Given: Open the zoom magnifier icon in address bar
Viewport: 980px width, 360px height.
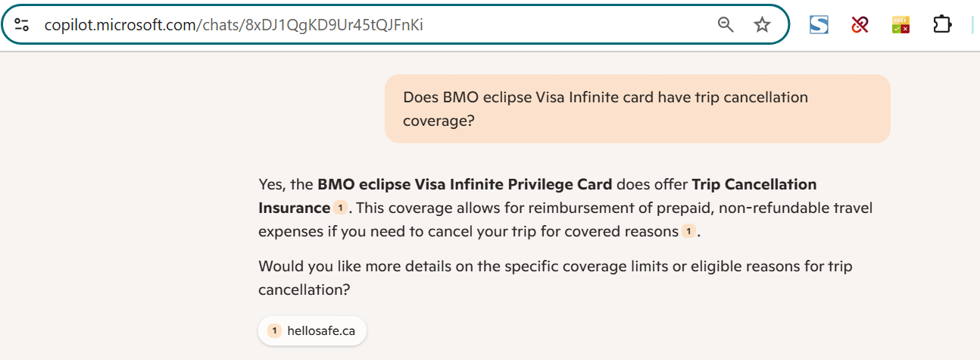Looking at the screenshot, I should pyautogui.click(x=726, y=25).
